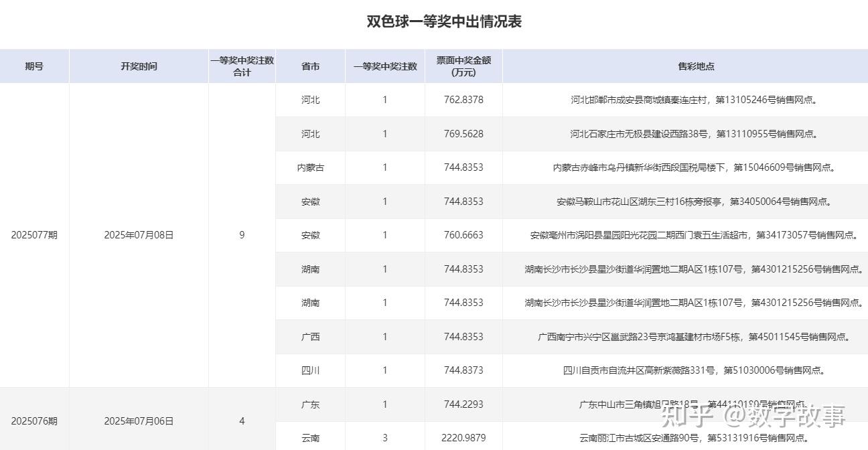Click the 河北石家庄市无极县建设西路38号 location
This screenshot has height=450, width=868.
point(696,134)
